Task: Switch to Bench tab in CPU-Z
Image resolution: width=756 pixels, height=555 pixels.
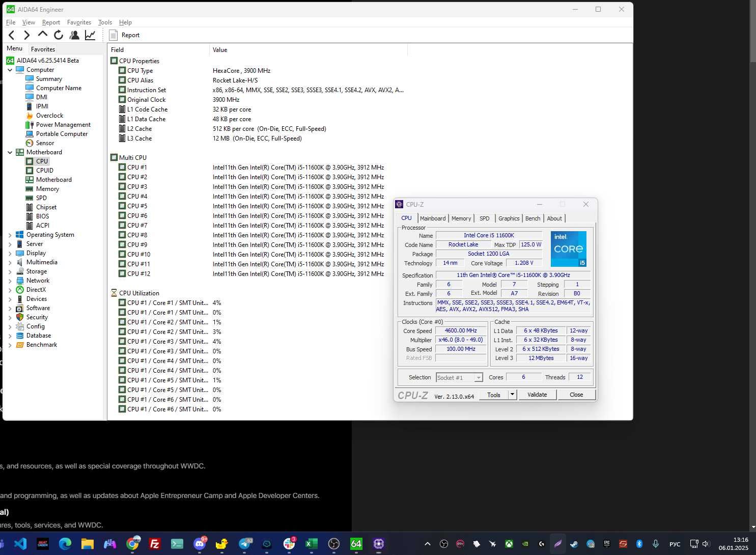Action: (x=533, y=218)
